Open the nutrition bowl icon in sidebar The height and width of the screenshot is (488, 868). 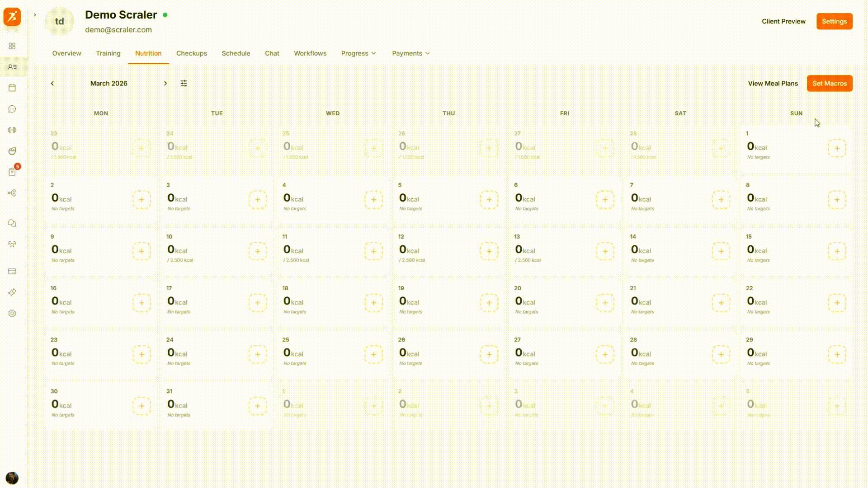(12, 151)
